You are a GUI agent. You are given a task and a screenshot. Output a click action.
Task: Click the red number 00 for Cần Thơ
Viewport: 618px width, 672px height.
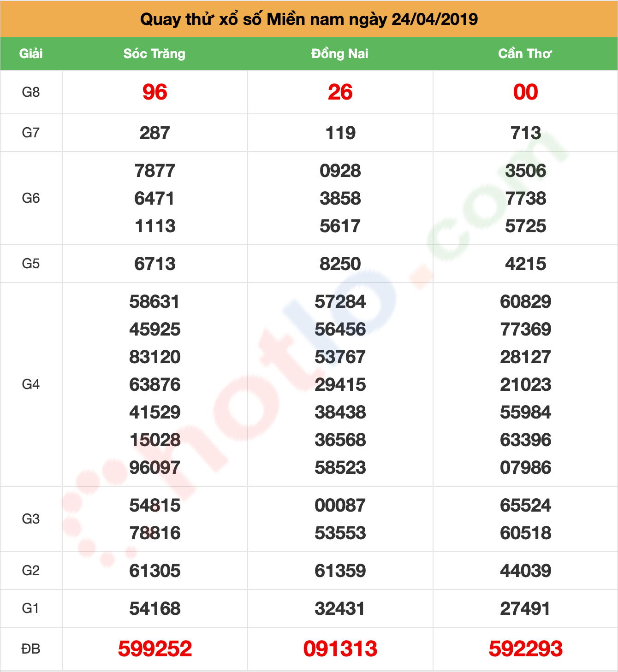click(525, 92)
